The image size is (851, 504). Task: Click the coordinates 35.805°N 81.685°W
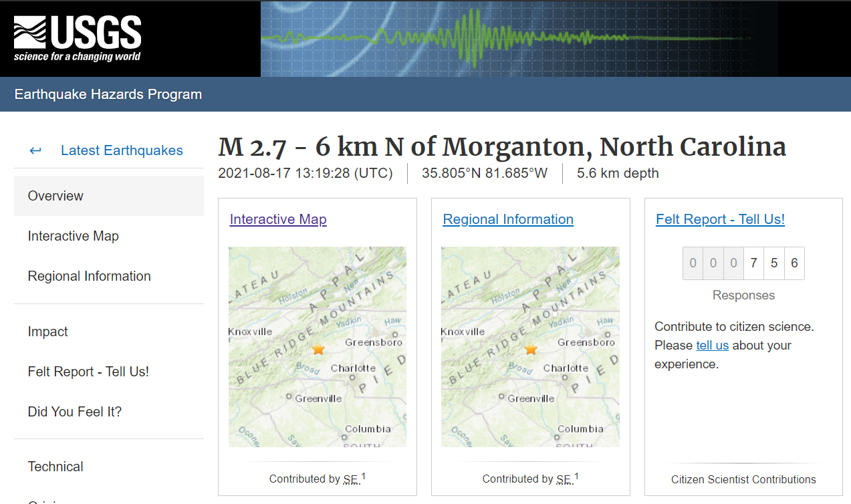pos(485,173)
